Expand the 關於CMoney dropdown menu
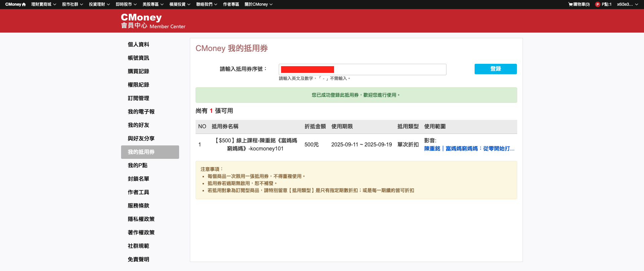The width and height of the screenshot is (644, 271). [258, 4]
